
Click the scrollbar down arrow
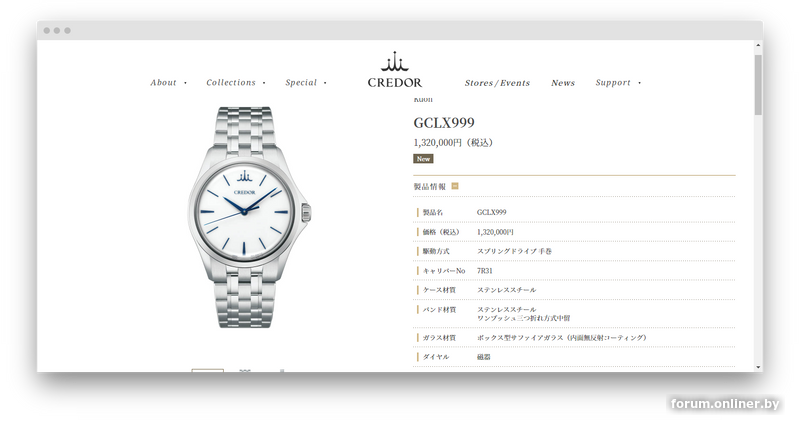[758, 367]
